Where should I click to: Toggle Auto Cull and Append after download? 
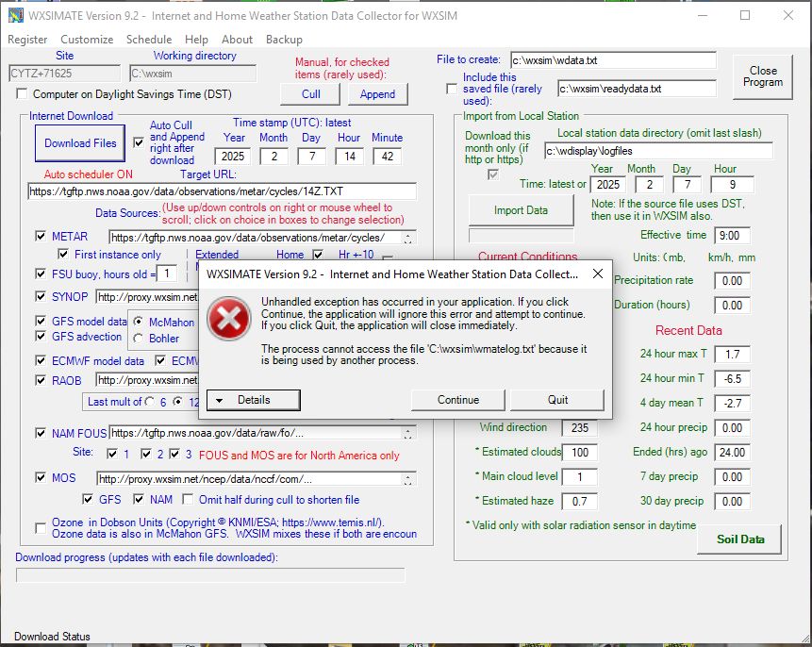(139, 142)
